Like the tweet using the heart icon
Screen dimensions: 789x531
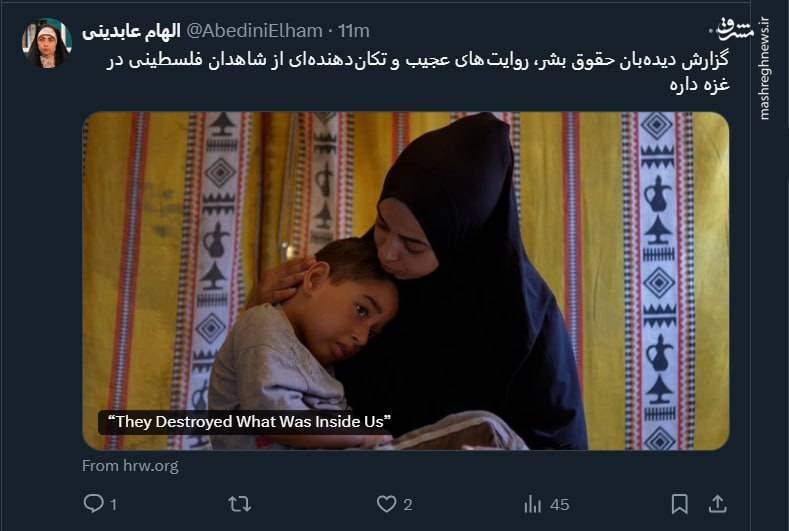(x=386, y=504)
